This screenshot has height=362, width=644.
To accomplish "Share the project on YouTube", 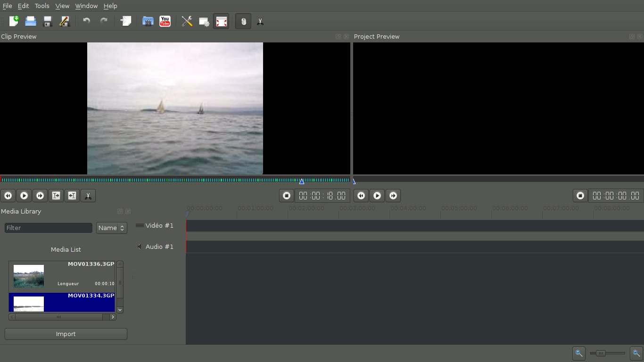I will click(165, 21).
